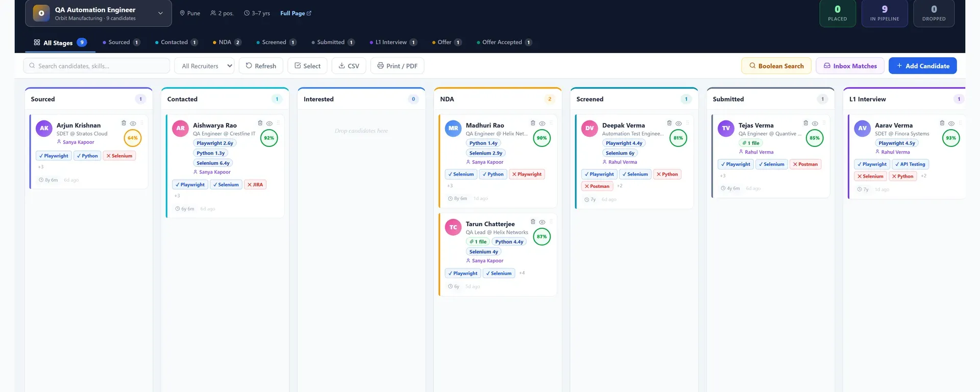This screenshot has height=392, width=980.
Task: Click the trash icon on Aarav Verma's card
Action: coord(942,123)
